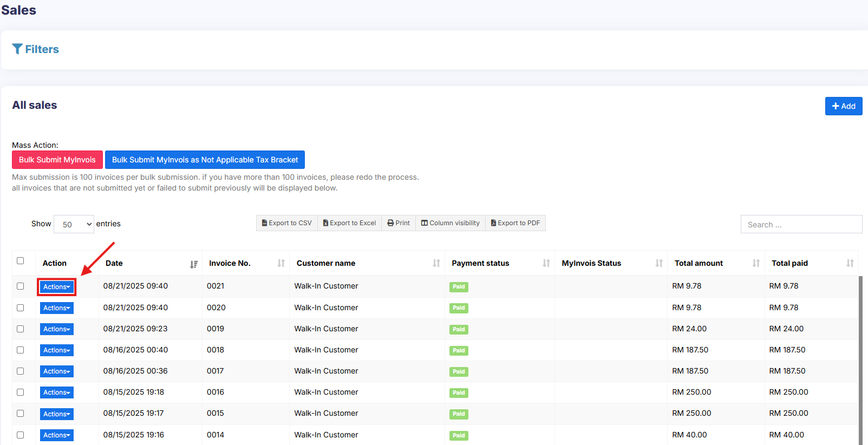Click Bulk Submit as Not Applicable Tax Bracket
The height and width of the screenshot is (445, 868).
(205, 160)
